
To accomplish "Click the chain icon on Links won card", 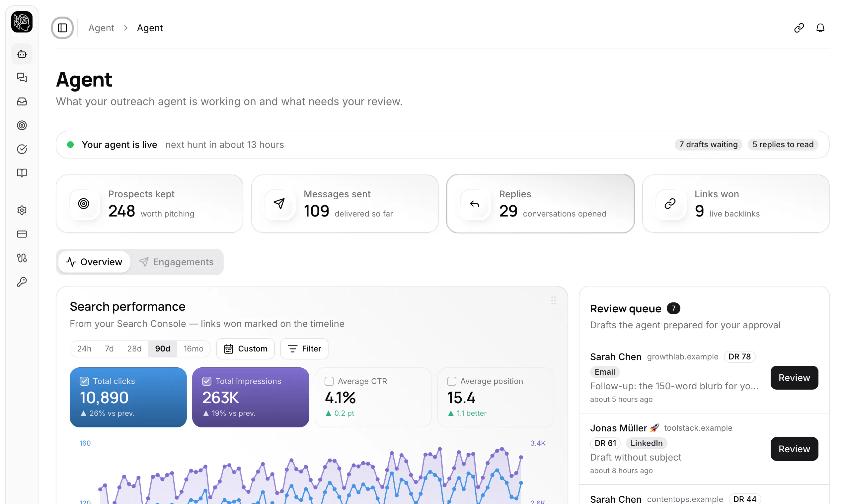I will pyautogui.click(x=670, y=204).
